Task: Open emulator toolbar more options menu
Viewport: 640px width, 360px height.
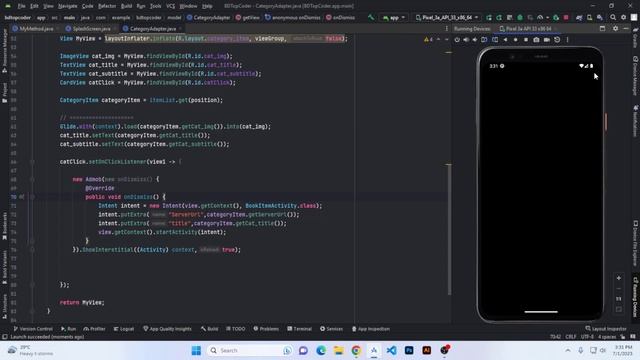Action: point(567,40)
